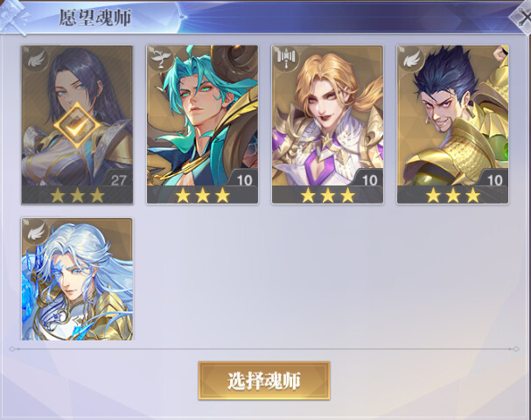Click level 10 badge on blonde card
Viewport: 531px width, 420px height.
tap(369, 179)
